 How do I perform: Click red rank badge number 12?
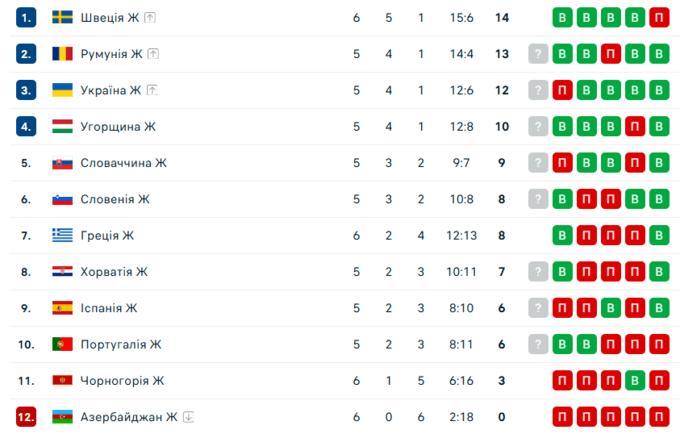[26, 417]
